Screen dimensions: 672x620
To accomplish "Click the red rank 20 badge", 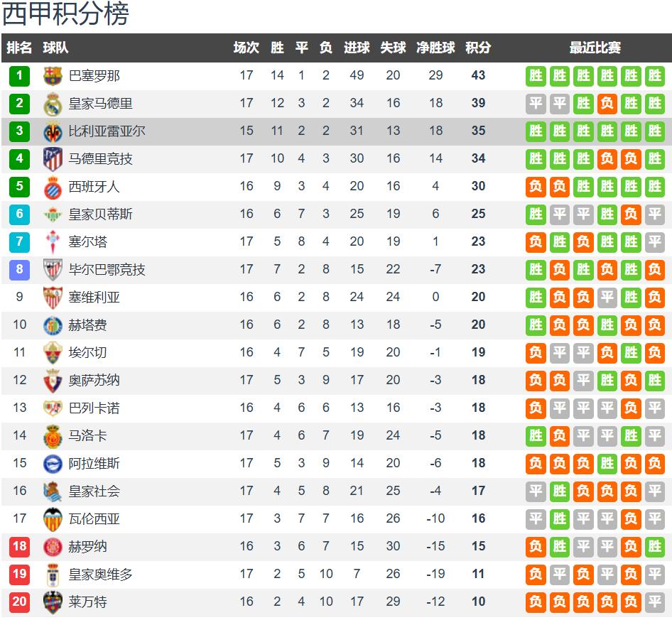I will 19,602.
